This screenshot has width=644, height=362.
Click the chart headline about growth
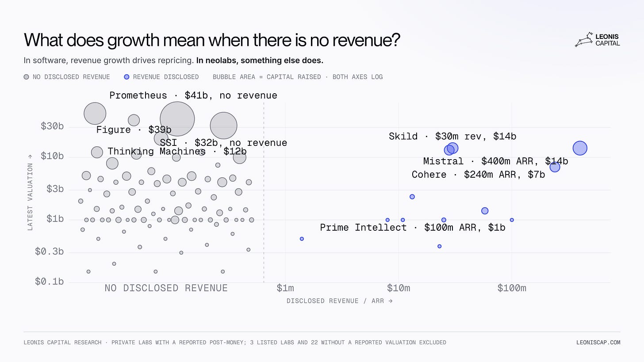[x=212, y=40]
